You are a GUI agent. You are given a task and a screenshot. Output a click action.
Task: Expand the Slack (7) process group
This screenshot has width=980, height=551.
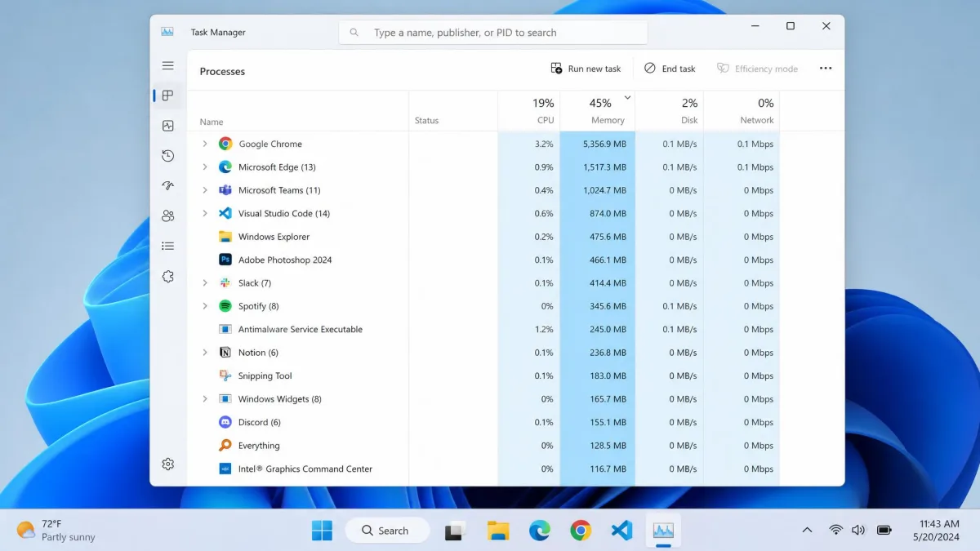pyautogui.click(x=205, y=282)
